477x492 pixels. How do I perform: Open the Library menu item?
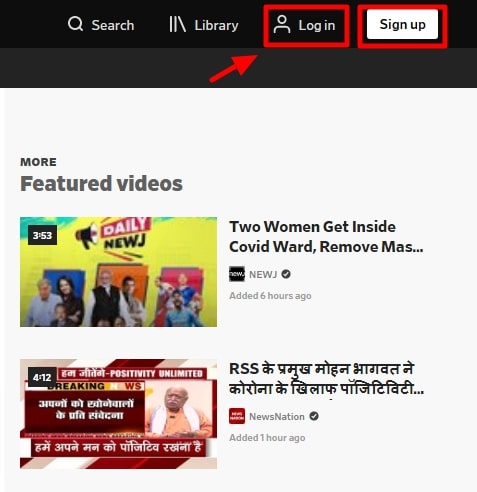(x=204, y=25)
